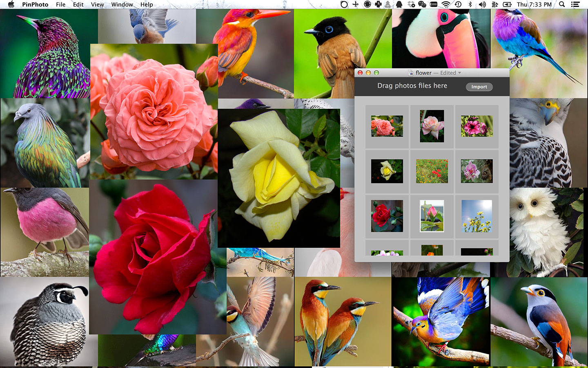
Task: Click the WeChat icon in menu bar
Action: pyautogui.click(x=422, y=4)
